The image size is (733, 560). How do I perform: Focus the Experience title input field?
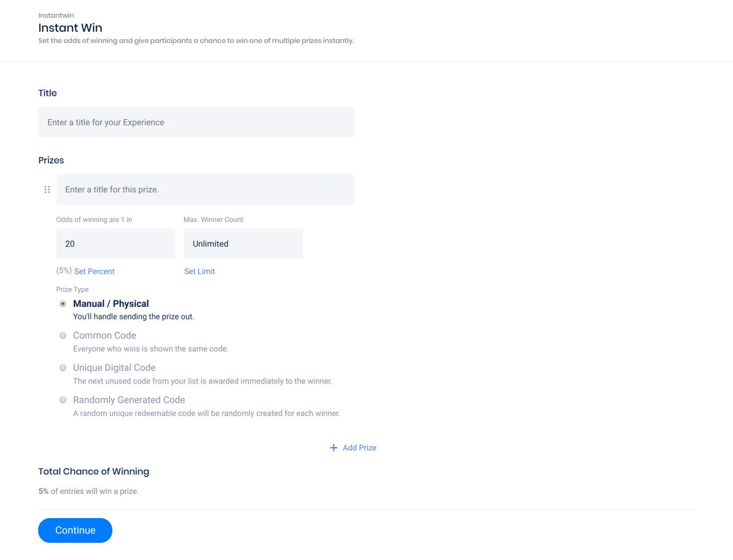[x=196, y=123]
